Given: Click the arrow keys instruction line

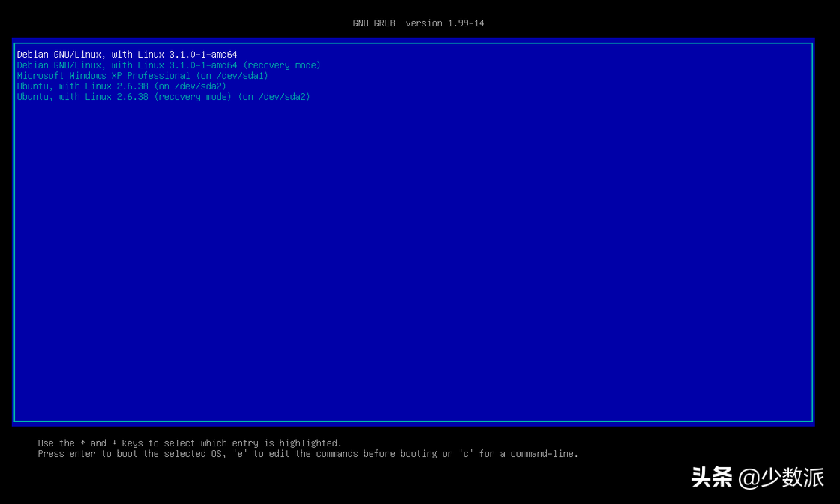Looking at the screenshot, I should tap(190, 442).
